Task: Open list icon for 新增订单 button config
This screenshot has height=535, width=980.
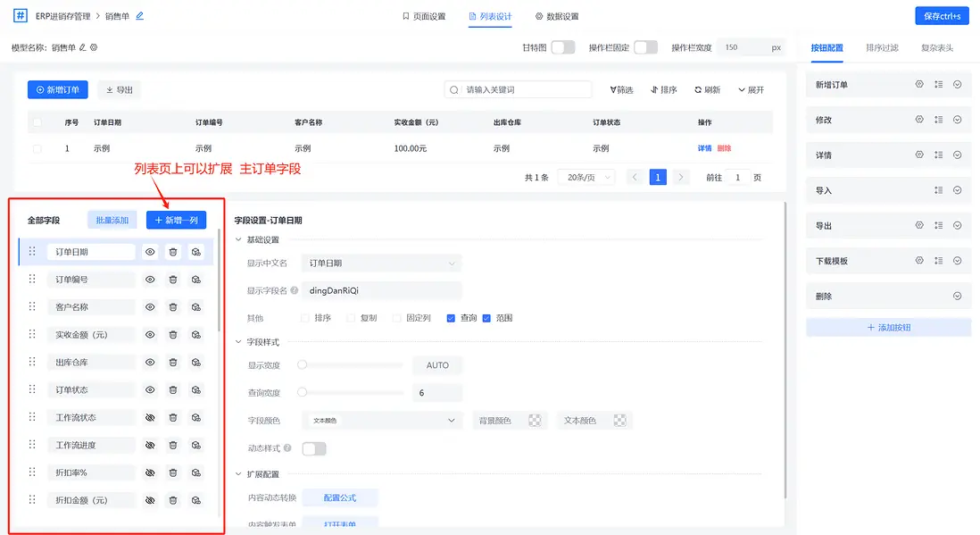Action: point(939,84)
